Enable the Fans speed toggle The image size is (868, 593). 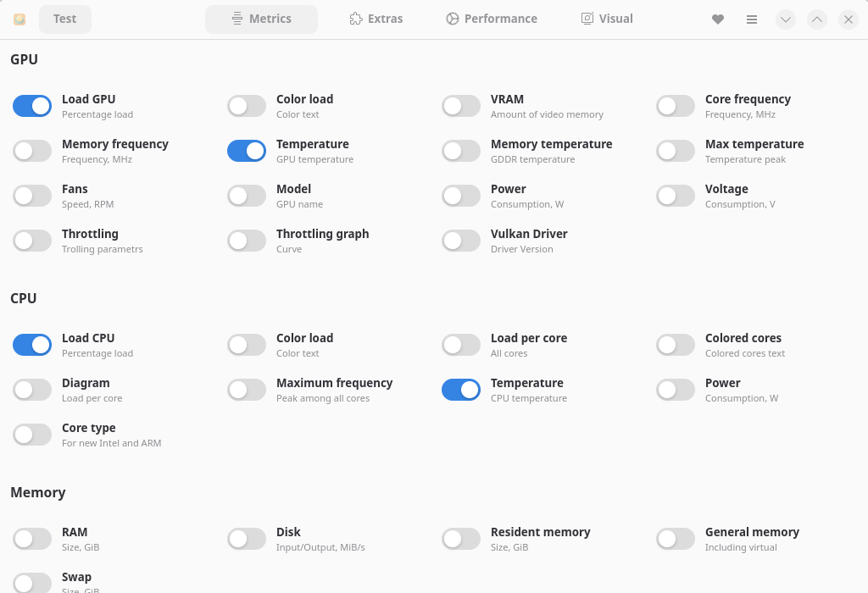(x=32, y=196)
